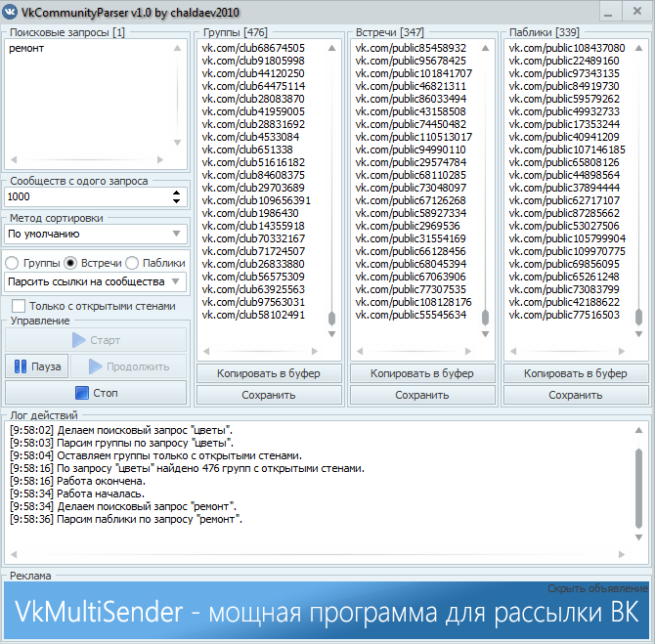
Task: Increase communities count with up arrow
Action: [176, 193]
